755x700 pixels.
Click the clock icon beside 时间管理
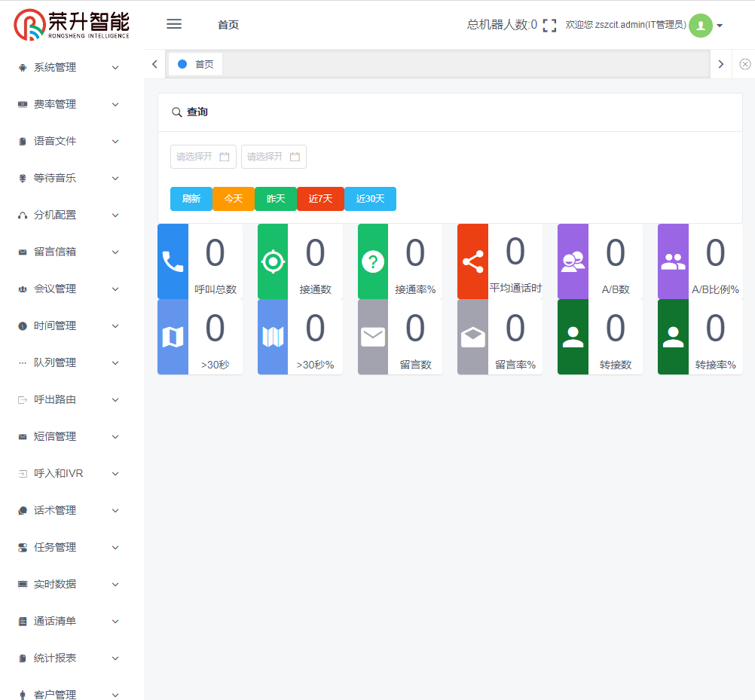22,326
